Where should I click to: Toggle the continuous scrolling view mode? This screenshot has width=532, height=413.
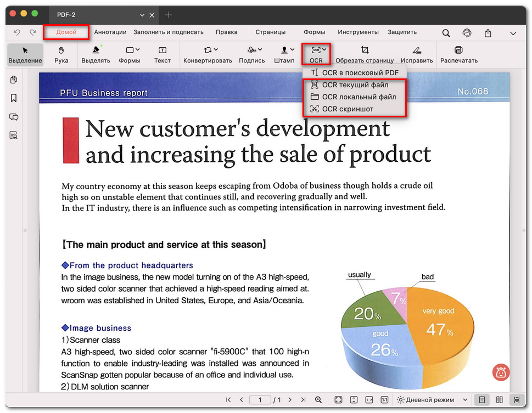tap(516, 400)
